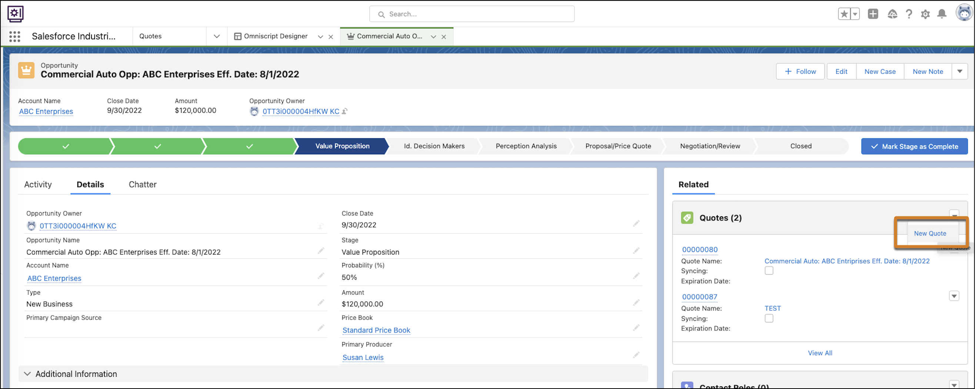This screenshot has height=389, width=980.
Task: Click the New Note button
Action: coord(927,72)
